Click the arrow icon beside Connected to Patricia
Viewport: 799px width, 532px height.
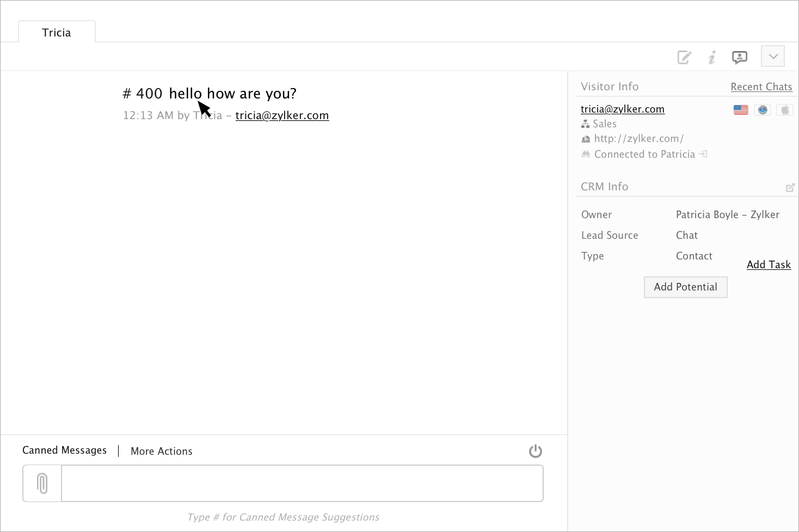tap(703, 154)
